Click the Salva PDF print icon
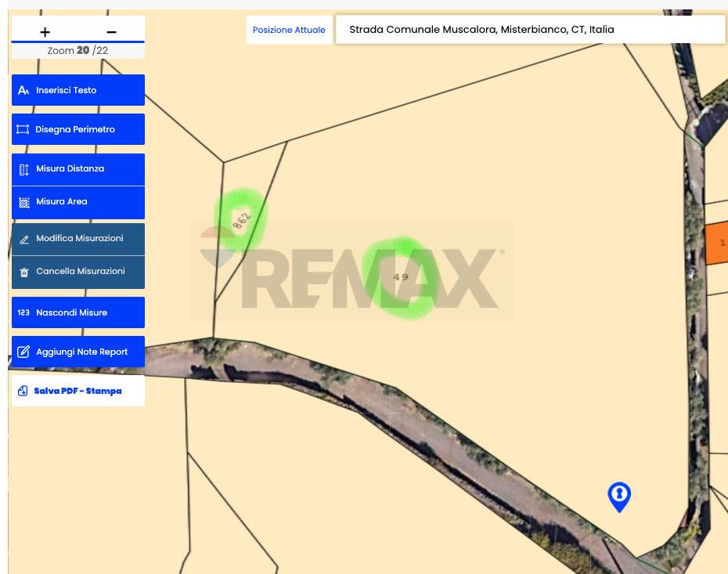 (x=23, y=391)
